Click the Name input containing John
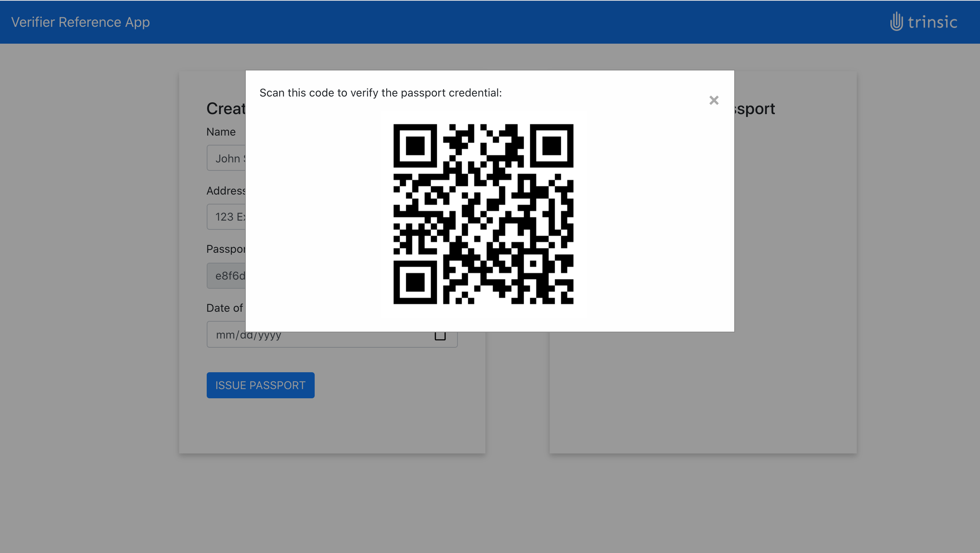 click(x=226, y=158)
